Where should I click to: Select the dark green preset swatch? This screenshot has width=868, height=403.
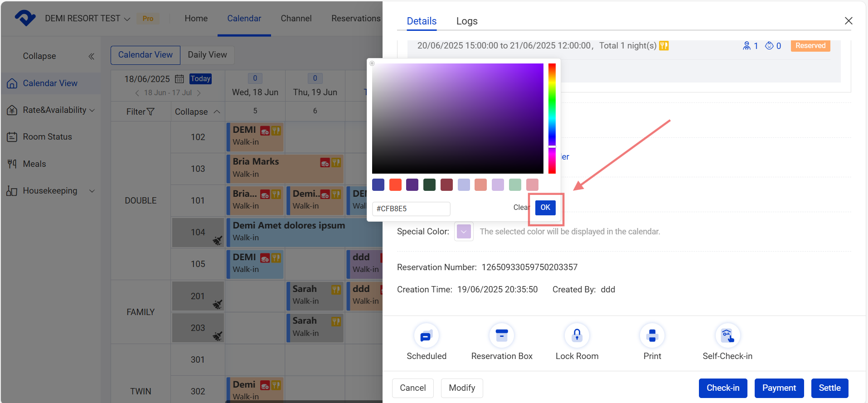[429, 185]
